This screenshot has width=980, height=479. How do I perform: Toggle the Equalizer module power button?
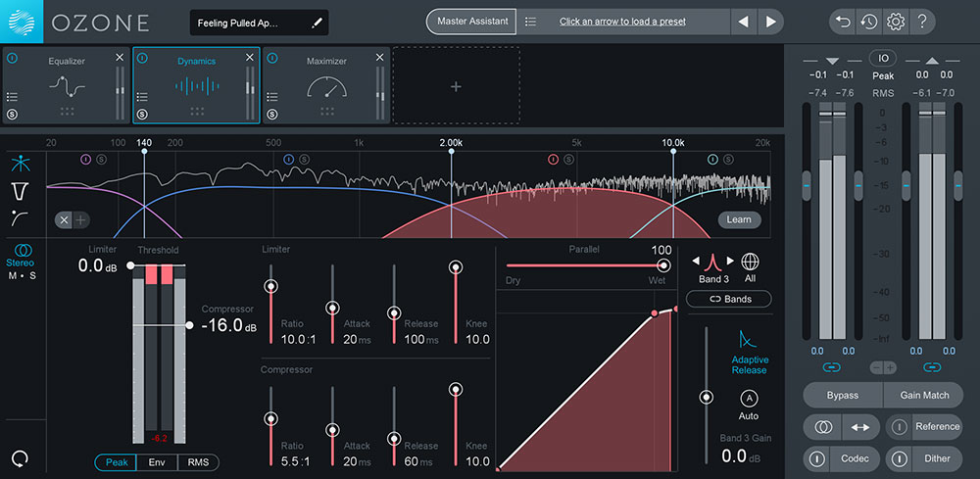tap(12, 58)
